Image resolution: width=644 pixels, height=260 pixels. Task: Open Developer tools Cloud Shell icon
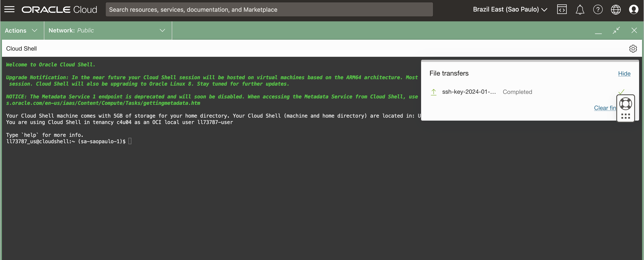pyautogui.click(x=562, y=10)
